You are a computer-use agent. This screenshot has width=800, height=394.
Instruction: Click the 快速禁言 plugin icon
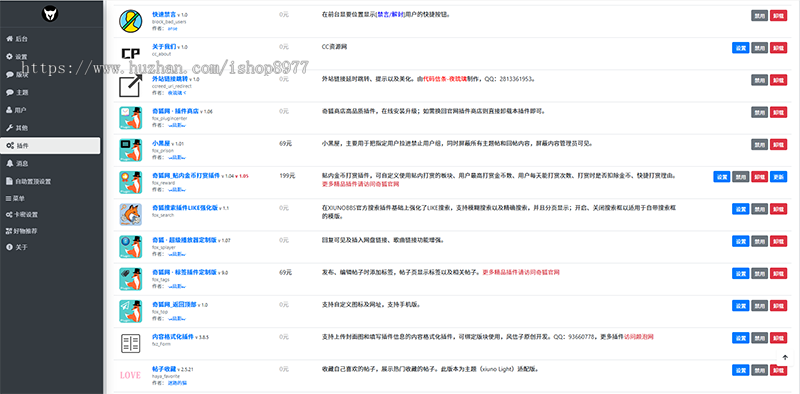tap(131, 21)
